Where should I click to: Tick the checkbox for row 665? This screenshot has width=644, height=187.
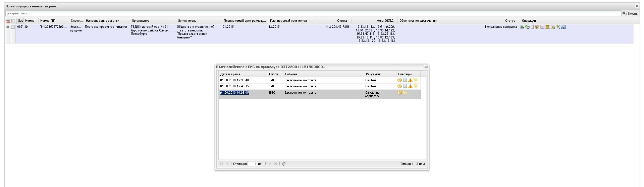tap(13, 27)
